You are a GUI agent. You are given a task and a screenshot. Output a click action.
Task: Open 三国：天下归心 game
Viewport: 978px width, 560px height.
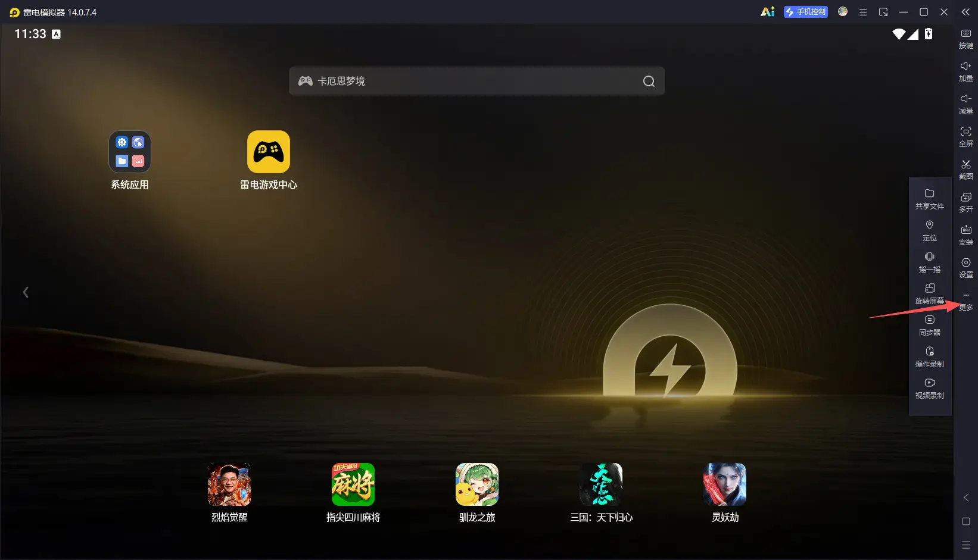click(x=601, y=493)
